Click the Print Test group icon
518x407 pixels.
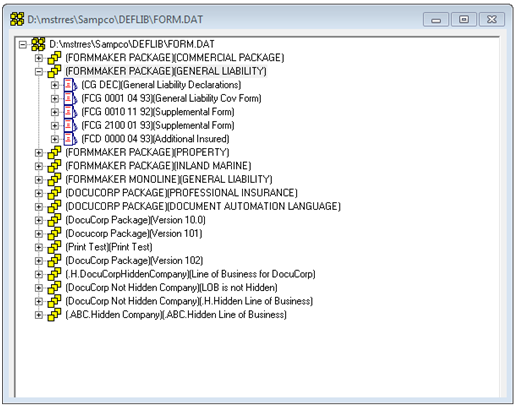[x=54, y=247]
